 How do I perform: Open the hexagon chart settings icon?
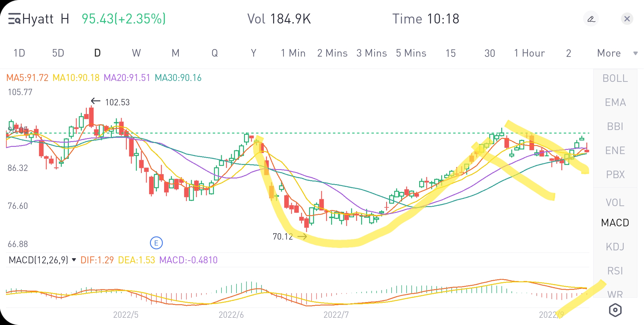tap(615, 310)
